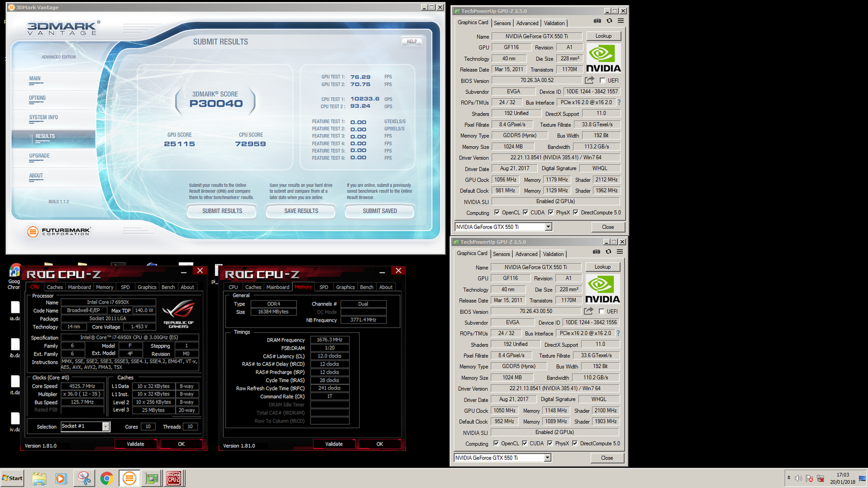Viewport: 868px width, 488px height.
Task: Save BIOS 70.26.43.00.50 using the export icon
Action: [x=588, y=311]
